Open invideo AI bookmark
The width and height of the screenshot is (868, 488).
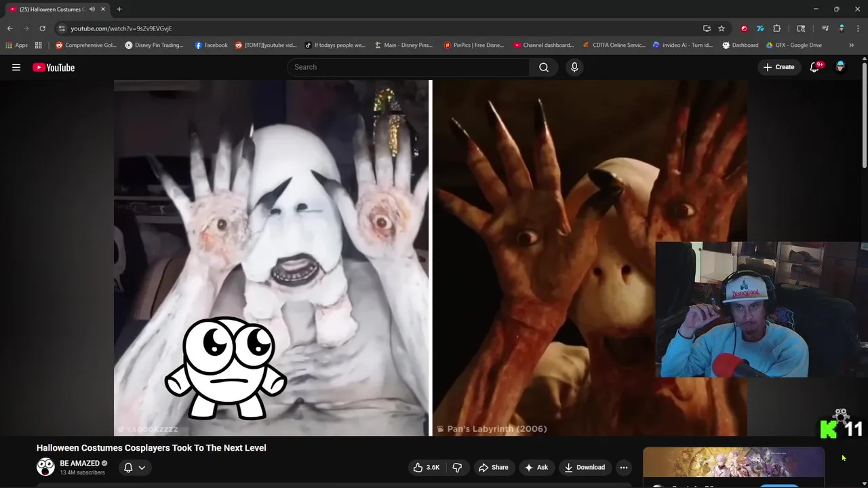683,45
